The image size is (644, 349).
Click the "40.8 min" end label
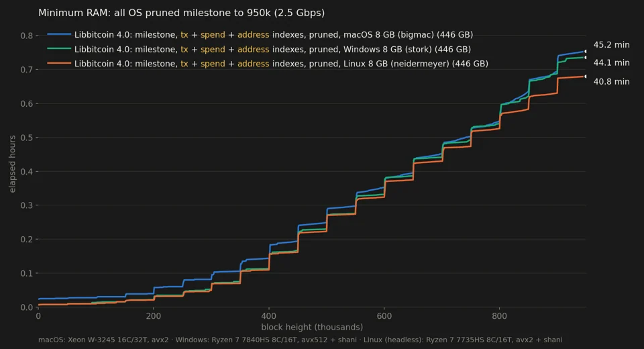[611, 81]
